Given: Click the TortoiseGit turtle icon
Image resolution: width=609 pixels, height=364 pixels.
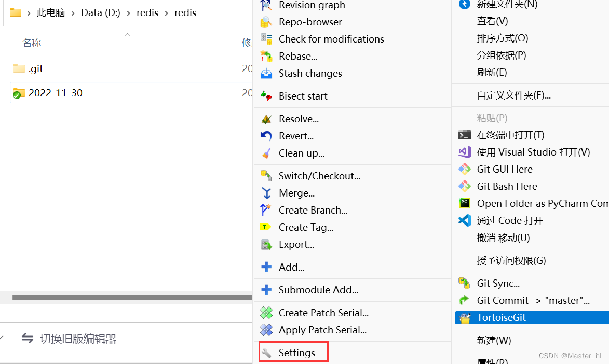Looking at the screenshot, I should (465, 318).
